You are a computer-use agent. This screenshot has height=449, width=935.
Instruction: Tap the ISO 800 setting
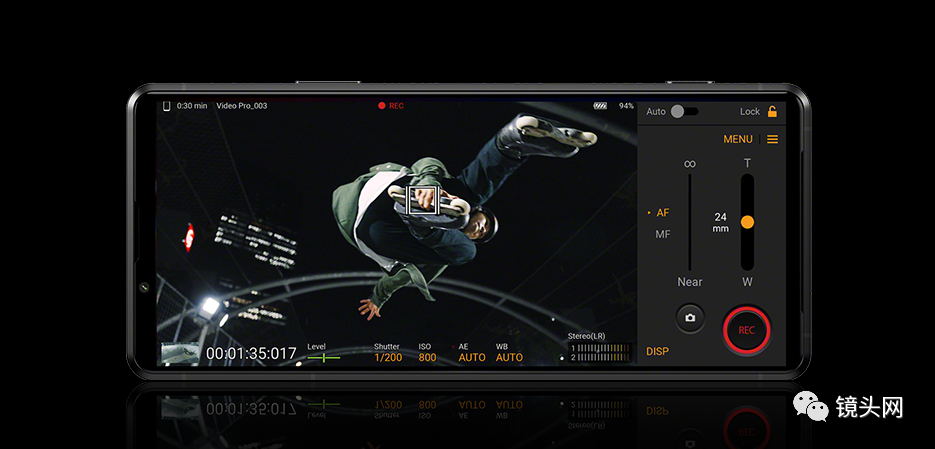click(x=427, y=352)
